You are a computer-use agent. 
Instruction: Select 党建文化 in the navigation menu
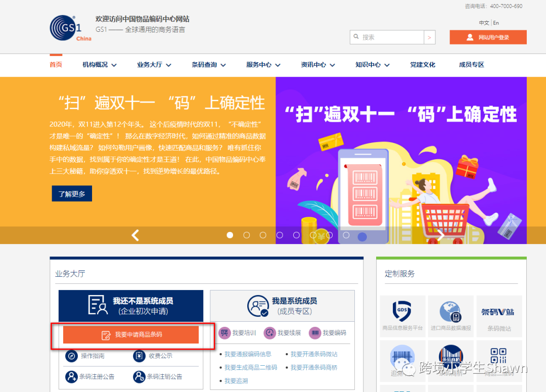tap(423, 65)
